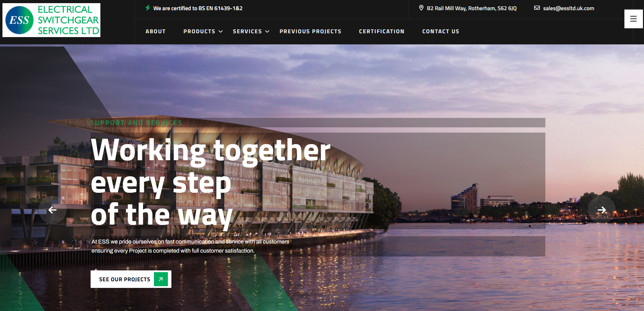Open the hamburger menu icon
644x311 pixels.
(634, 19)
